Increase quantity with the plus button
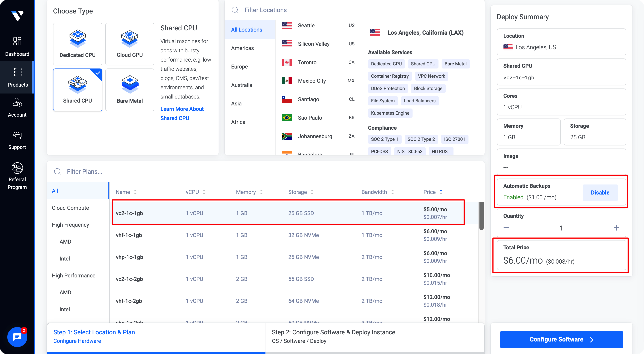Viewport: 644px width, 354px height. click(616, 228)
